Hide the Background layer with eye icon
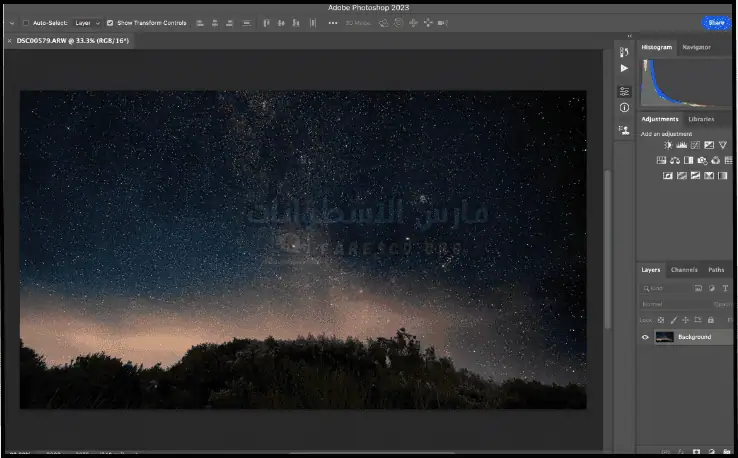Screen dimensions: 738x458 [645, 337]
